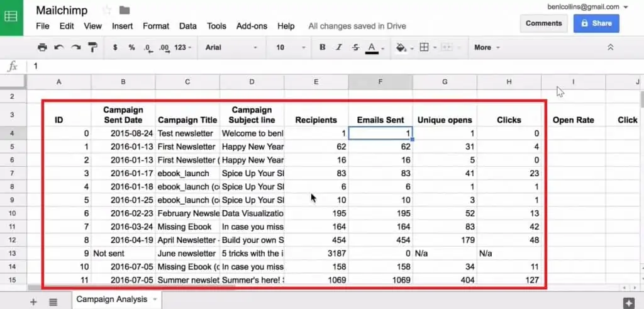Click the vertical scrollbar

tap(642, 99)
